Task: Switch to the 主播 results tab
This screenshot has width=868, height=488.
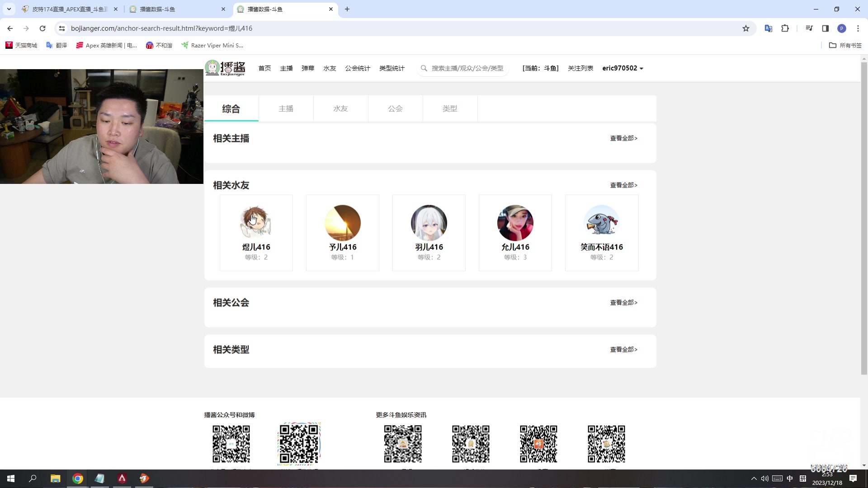Action: coord(286,109)
